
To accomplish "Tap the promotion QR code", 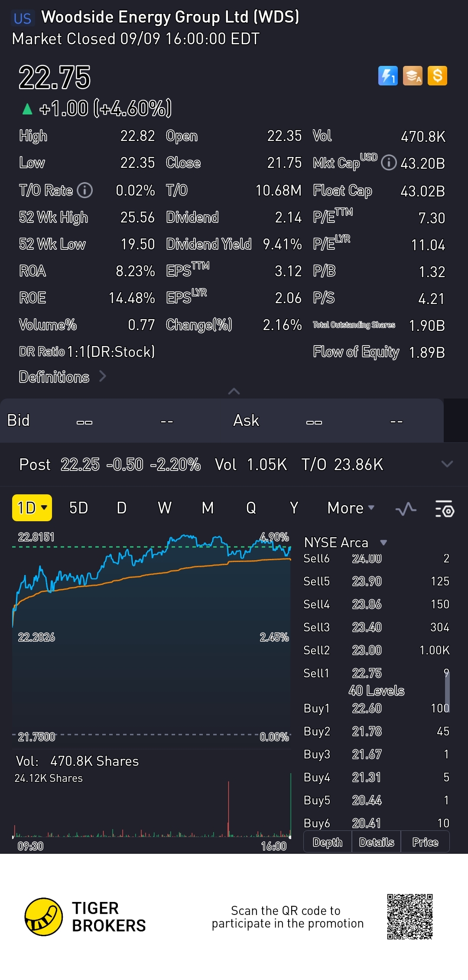I will pyautogui.click(x=410, y=916).
